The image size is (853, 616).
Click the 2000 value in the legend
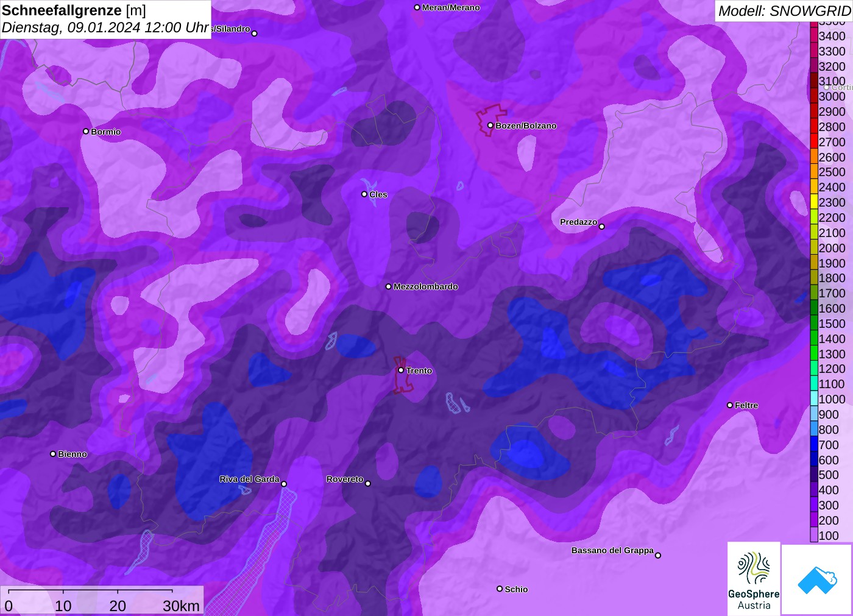click(832, 248)
